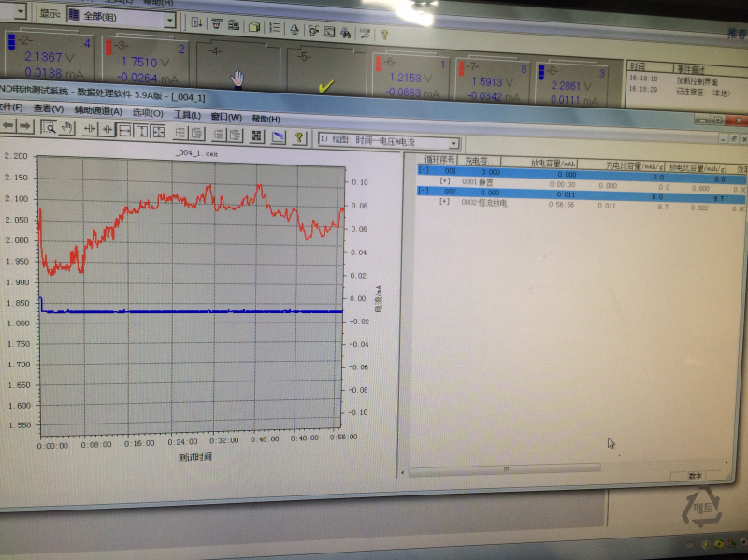Open the 帮助(H) menu in data software
This screenshot has width=748, height=560.
(x=266, y=119)
